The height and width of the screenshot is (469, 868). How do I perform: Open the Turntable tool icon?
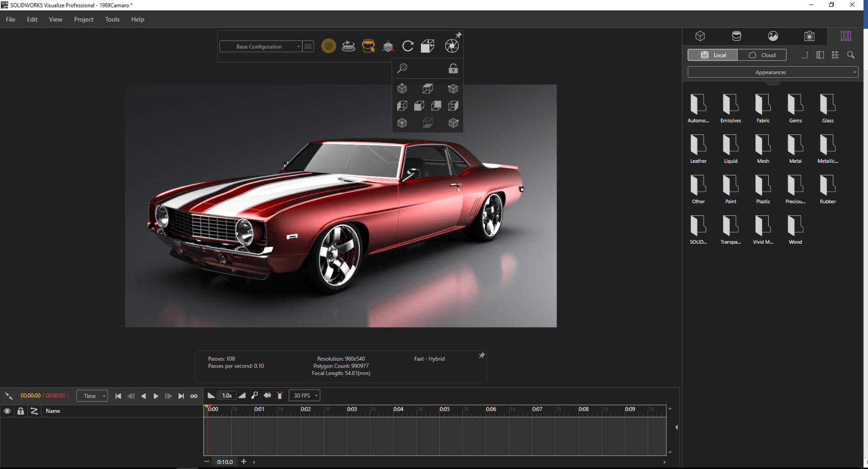[x=348, y=46]
